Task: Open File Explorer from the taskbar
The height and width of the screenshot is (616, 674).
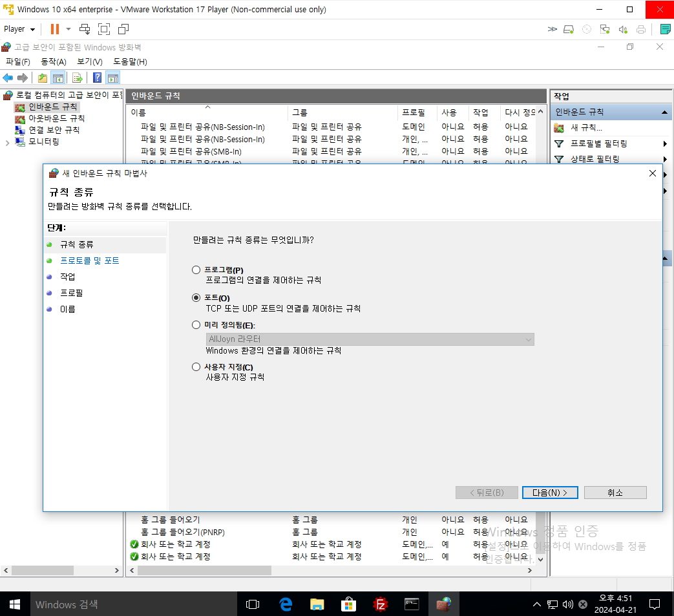Action: [317, 604]
